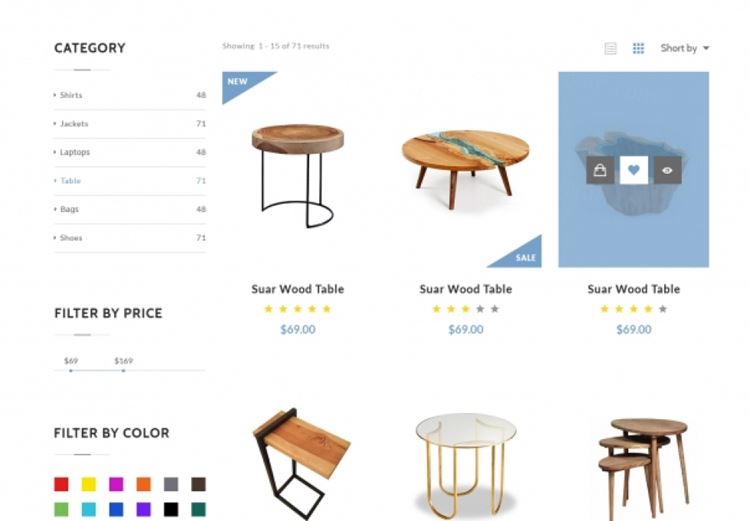Switch to list view layout

610,48
